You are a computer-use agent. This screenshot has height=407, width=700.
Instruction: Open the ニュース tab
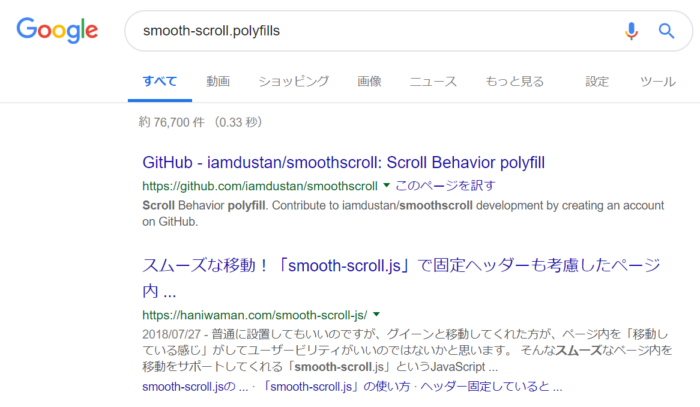coord(433,82)
